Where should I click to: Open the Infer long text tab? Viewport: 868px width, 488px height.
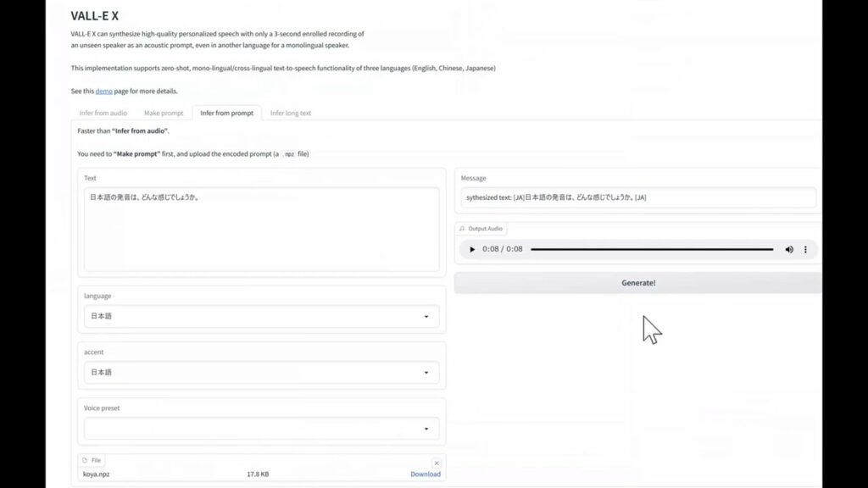291,113
